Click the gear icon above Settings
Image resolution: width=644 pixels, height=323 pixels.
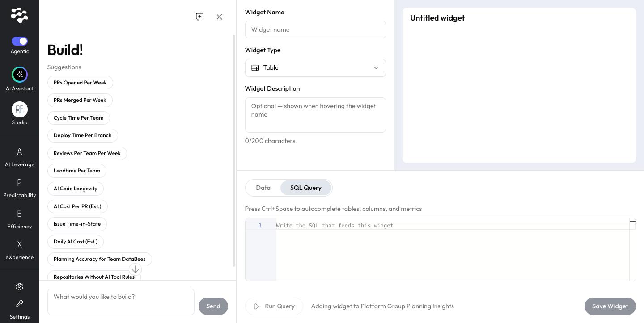pos(20,287)
